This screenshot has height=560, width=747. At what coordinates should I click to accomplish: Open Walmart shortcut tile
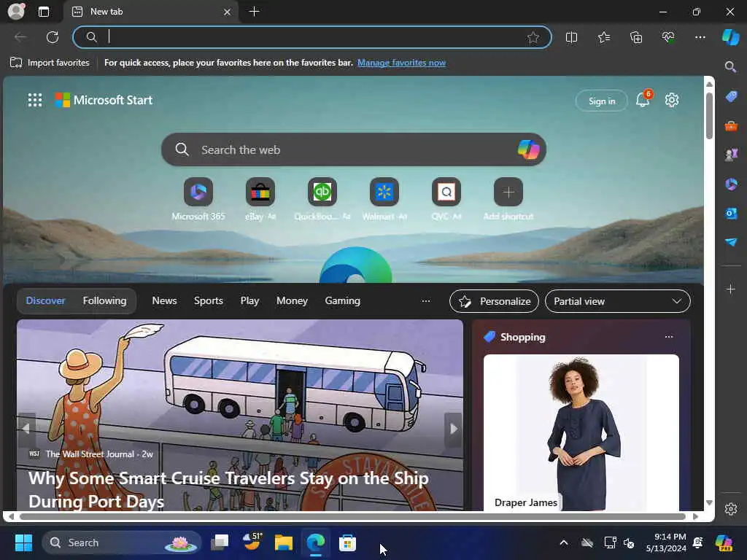[384, 192]
